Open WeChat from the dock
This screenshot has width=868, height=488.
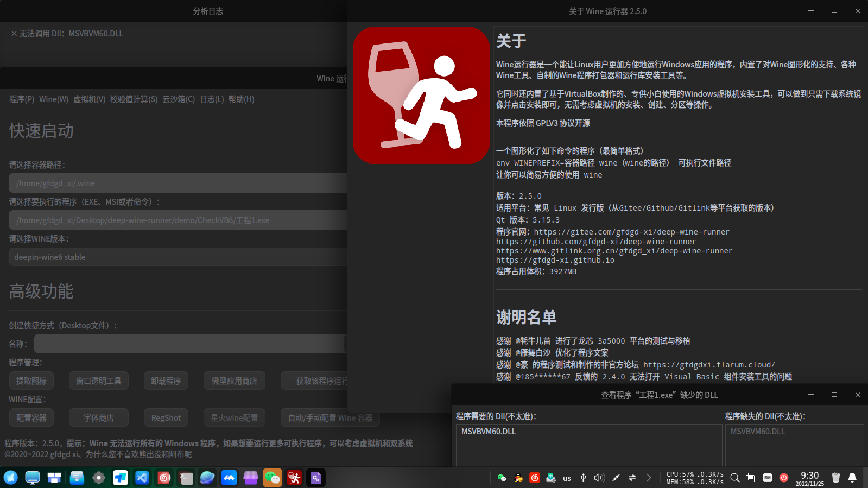click(273, 478)
